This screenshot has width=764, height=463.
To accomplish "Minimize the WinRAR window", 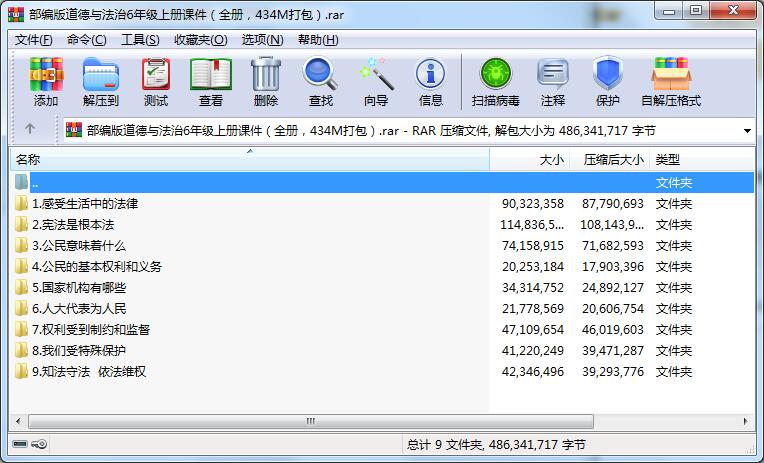I will (669, 11).
